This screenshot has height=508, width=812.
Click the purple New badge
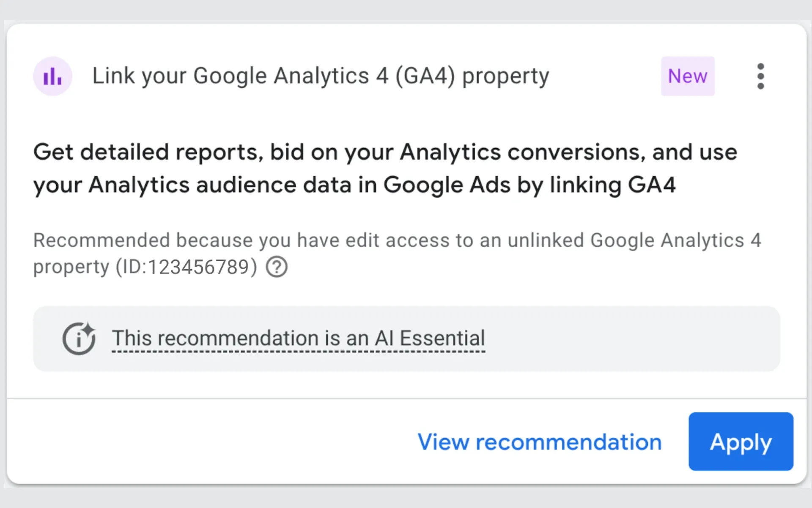coord(687,76)
